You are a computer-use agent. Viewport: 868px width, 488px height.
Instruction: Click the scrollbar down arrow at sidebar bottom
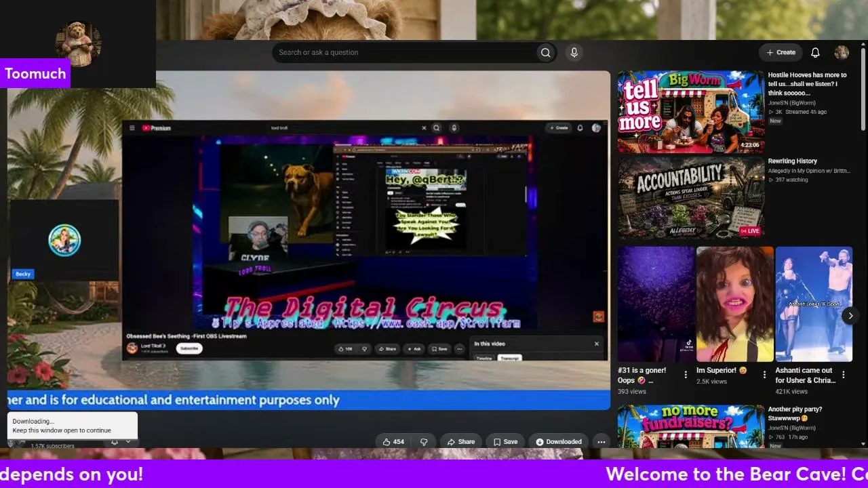tap(863, 444)
